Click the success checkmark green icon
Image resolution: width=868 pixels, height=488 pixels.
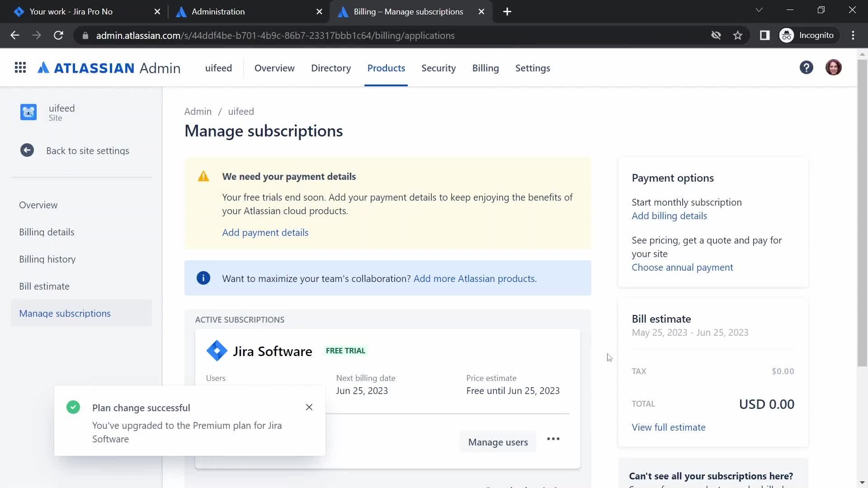click(73, 407)
